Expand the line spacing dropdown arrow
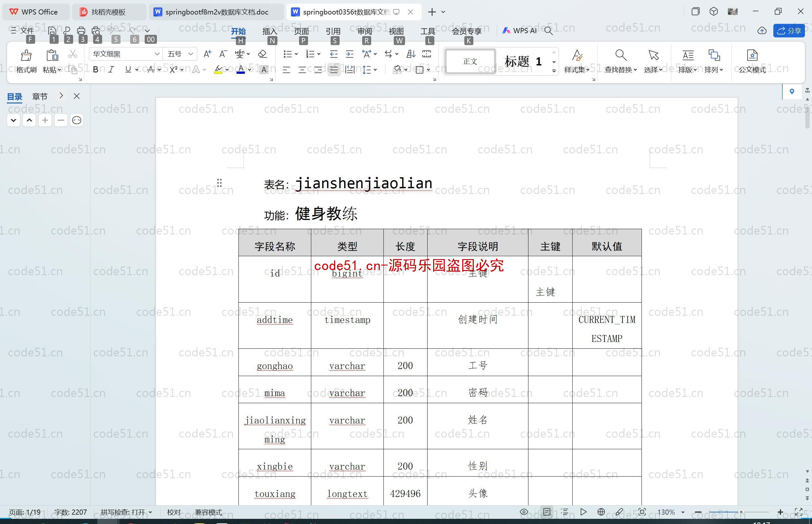 375,70
